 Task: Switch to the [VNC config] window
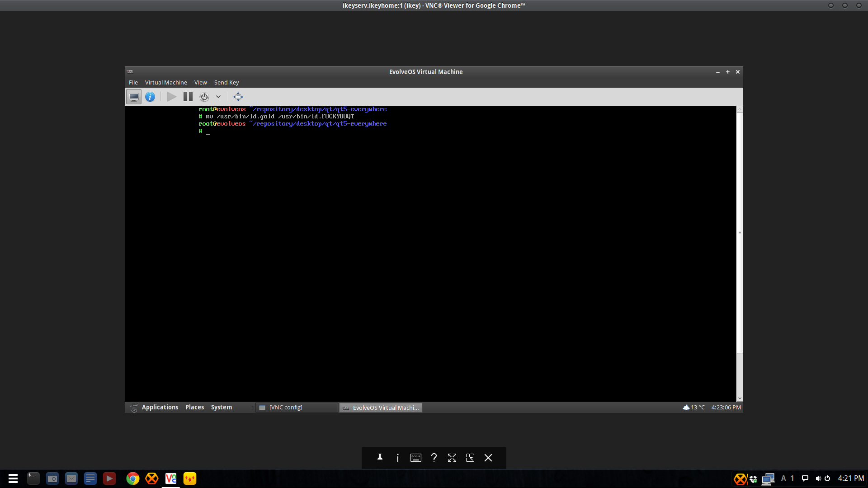click(297, 408)
